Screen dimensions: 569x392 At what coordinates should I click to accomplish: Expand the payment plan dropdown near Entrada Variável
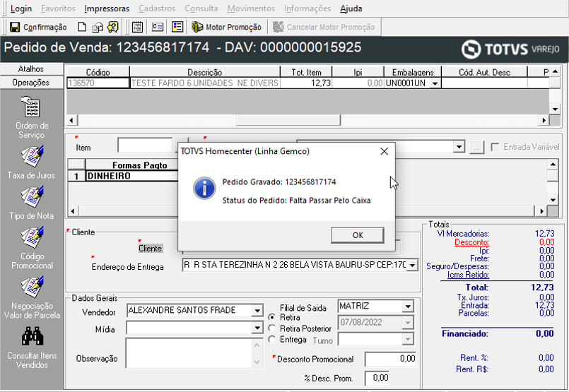pos(459,147)
